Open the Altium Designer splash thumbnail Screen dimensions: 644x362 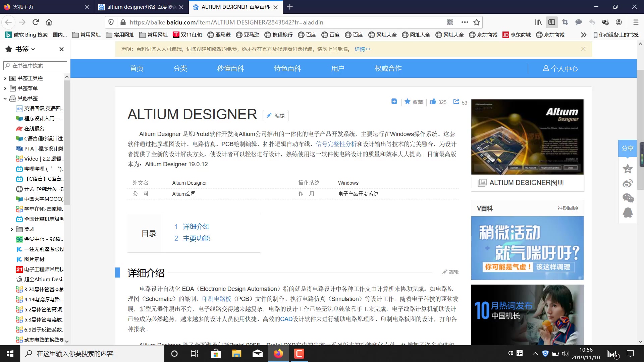click(527, 137)
